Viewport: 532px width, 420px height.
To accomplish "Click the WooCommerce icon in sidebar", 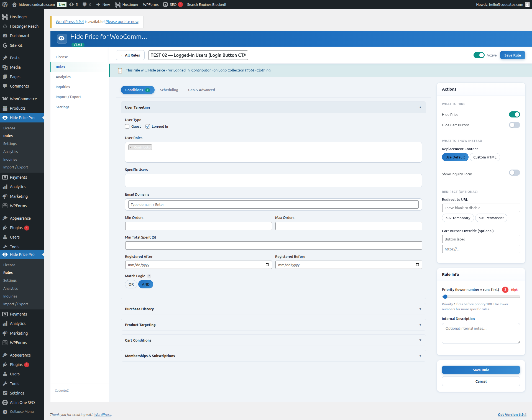I will click(5, 99).
